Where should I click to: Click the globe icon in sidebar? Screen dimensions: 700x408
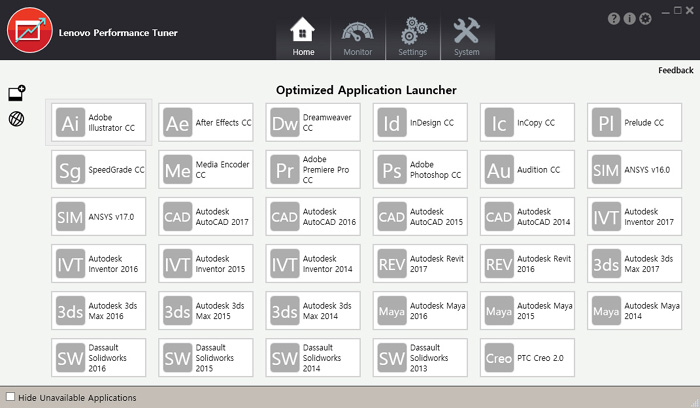coord(17,119)
